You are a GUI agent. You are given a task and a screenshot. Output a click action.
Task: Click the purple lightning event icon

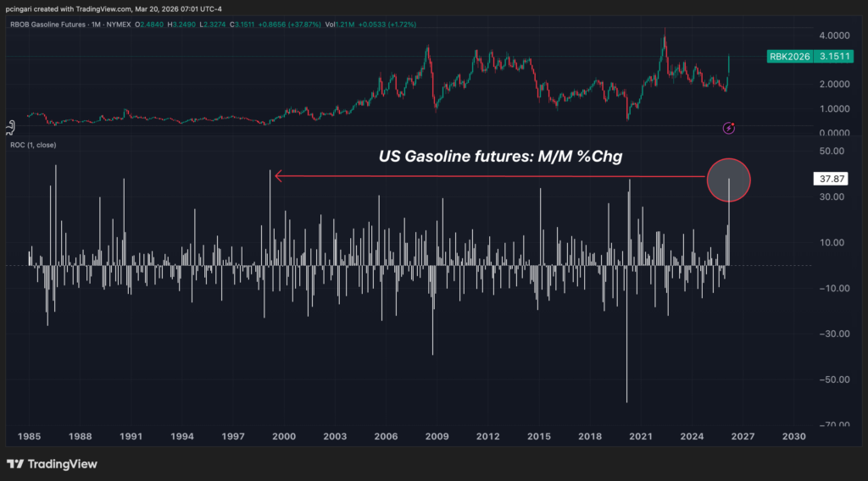pos(728,128)
